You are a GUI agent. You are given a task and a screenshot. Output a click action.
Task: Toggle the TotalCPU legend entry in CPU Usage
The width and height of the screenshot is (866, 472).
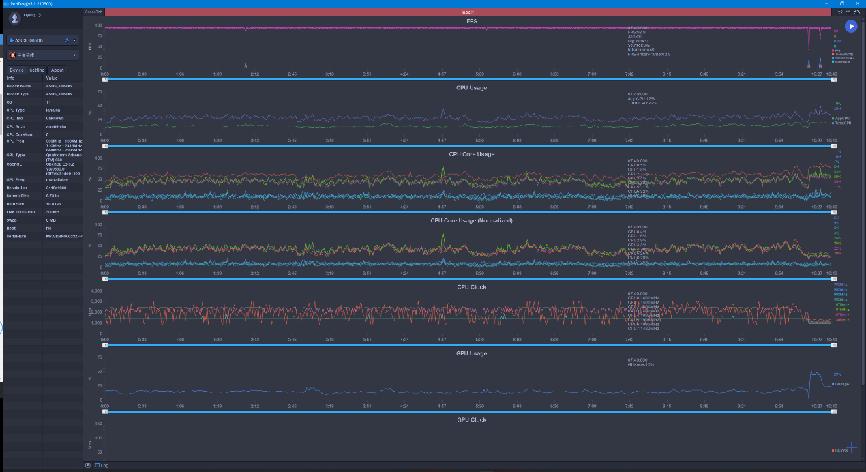841,123
